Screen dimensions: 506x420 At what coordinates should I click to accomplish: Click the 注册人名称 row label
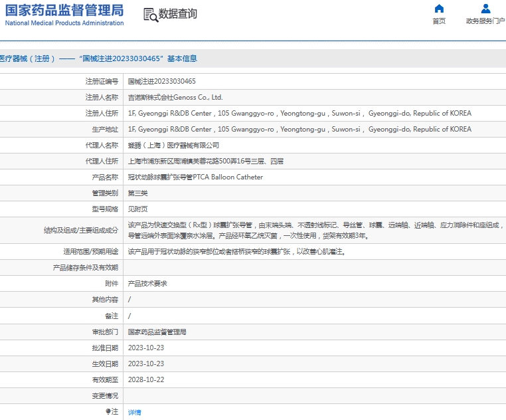[x=102, y=97]
